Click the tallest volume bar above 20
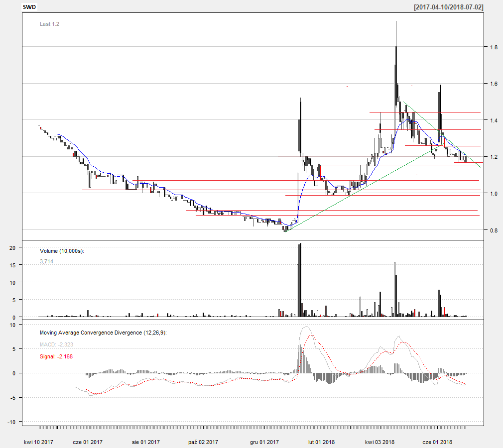Viewport: 503px width, 448px height. tap(301, 280)
